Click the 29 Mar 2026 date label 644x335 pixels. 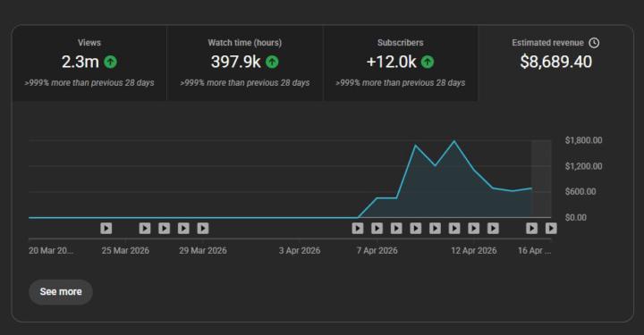pyautogui.click(x=203, y=250)
